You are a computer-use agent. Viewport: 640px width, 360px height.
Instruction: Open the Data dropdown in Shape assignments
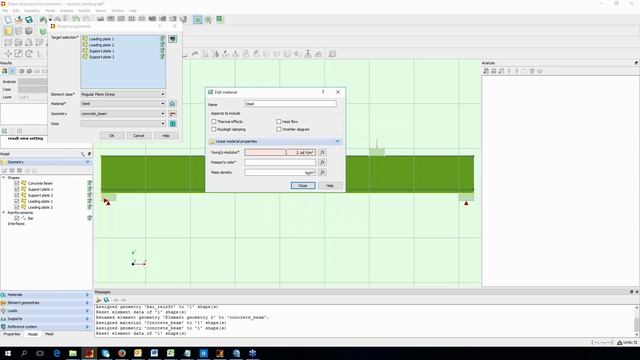coord(123,124)
